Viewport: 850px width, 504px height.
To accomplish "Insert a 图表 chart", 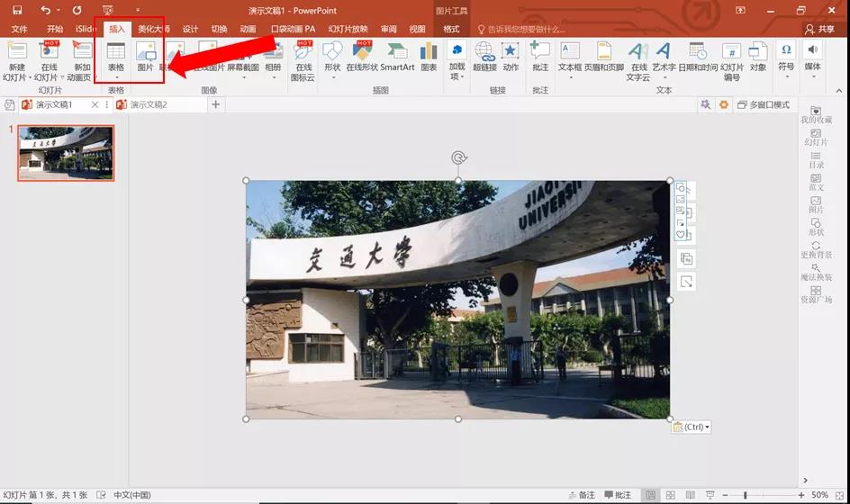I will (429, 57).
